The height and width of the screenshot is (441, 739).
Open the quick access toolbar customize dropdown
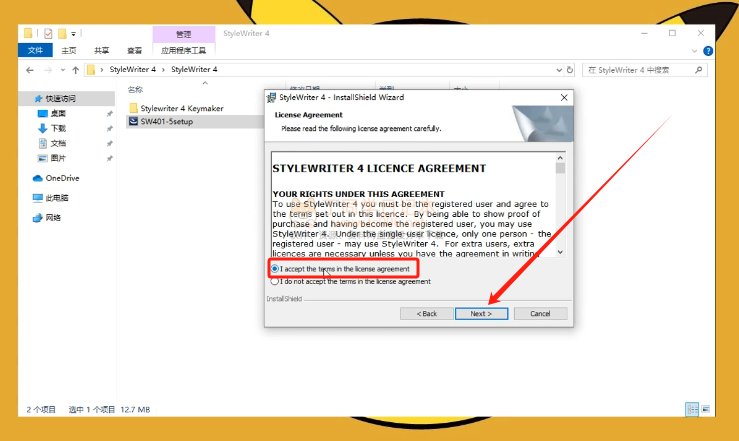tap(73, 34)
